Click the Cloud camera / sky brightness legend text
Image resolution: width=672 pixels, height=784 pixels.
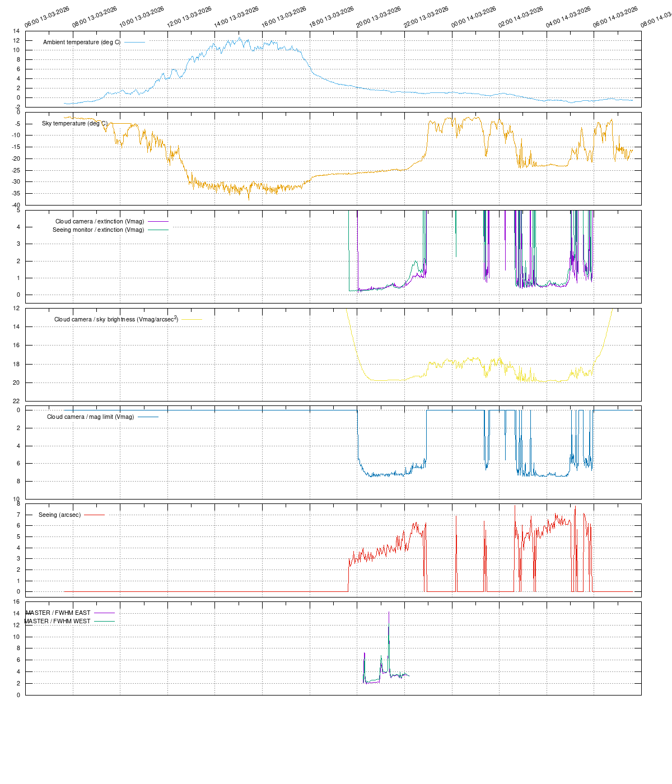(116, 319)
